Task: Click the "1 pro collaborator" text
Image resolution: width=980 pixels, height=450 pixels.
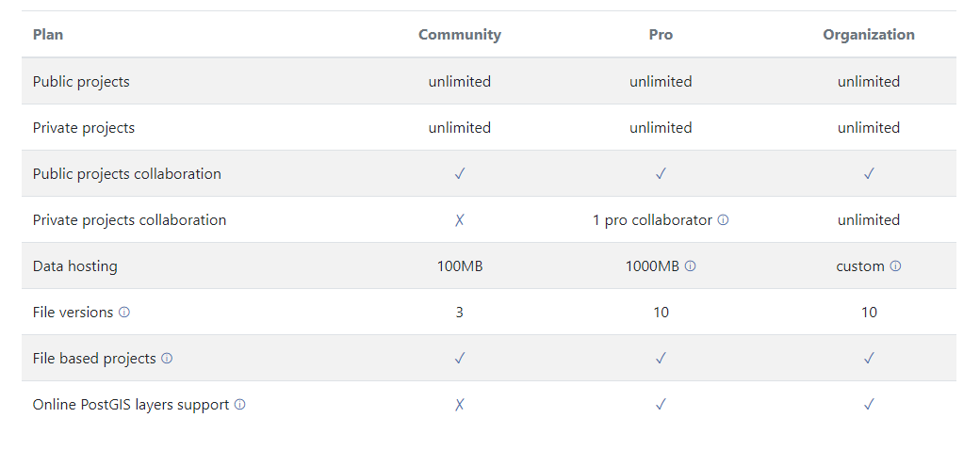Action: [x=652, y=220]
